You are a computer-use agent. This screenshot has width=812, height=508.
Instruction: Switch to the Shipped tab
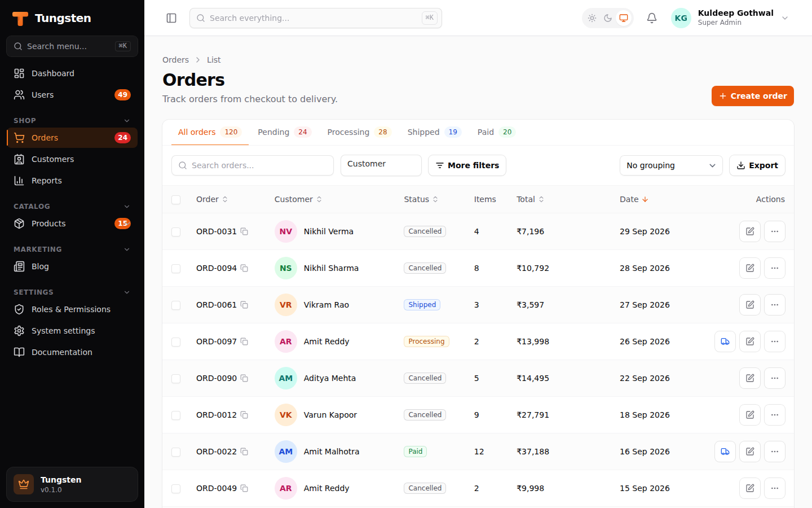pos(434,132)
